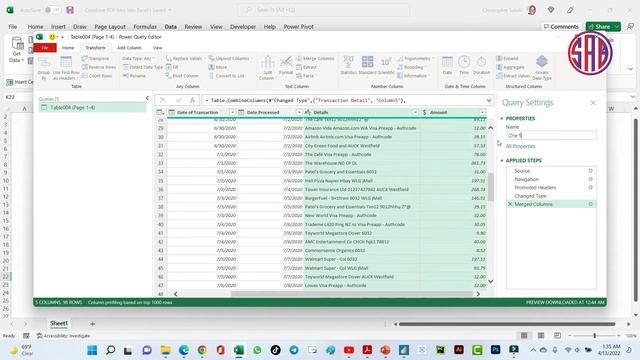Click Convert to List
This screenshot has width=640, height=360.
click(x=226, y=76)
